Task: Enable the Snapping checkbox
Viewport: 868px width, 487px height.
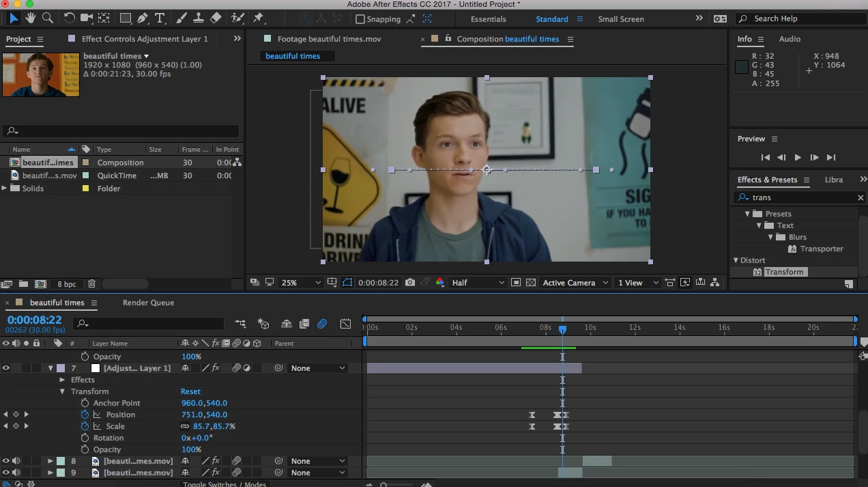Action: point(360,19)
